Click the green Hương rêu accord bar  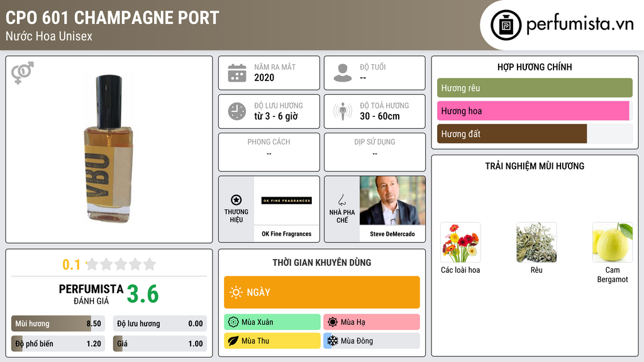point(535,88)
